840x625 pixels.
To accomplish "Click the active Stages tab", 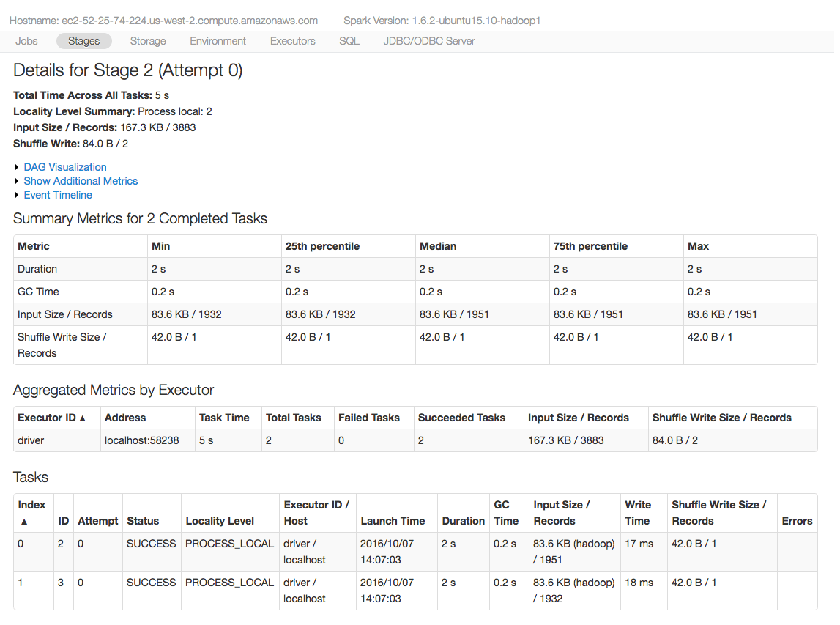I will coord(84,41).
